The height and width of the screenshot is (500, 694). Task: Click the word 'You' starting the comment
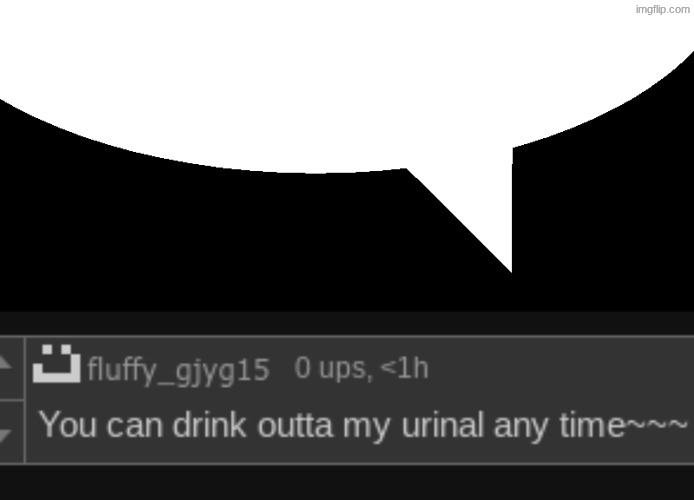[67, 425]
